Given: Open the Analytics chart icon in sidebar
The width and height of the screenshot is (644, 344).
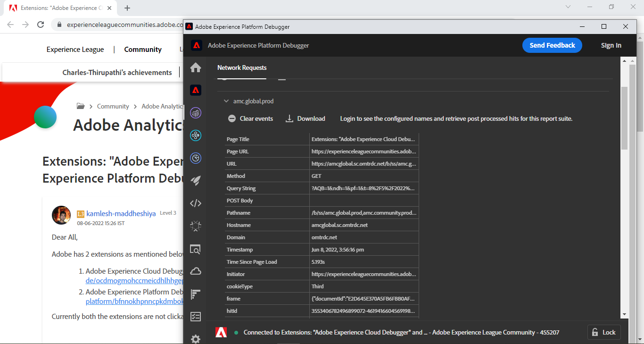Looking at the screenshot, I should [196, 113].
